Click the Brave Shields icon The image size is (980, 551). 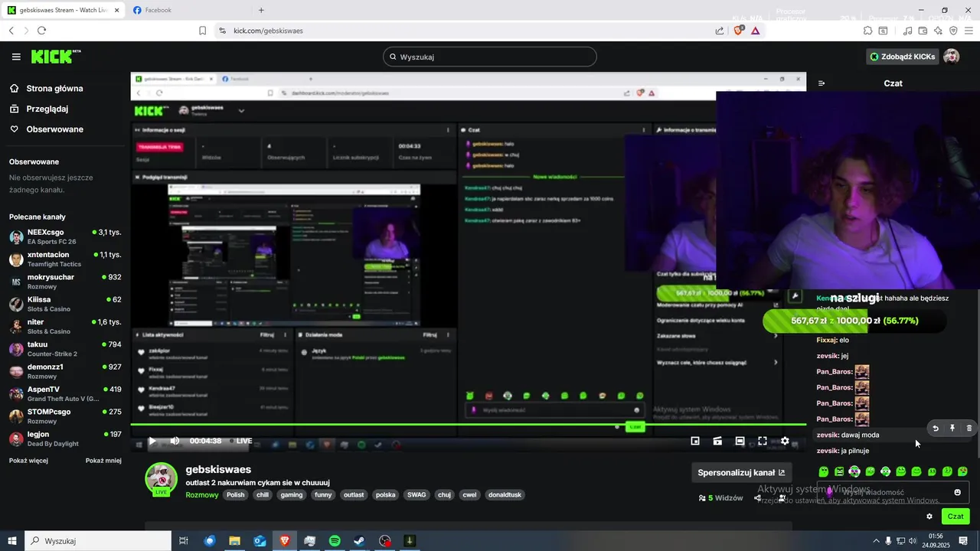(739, 31)
